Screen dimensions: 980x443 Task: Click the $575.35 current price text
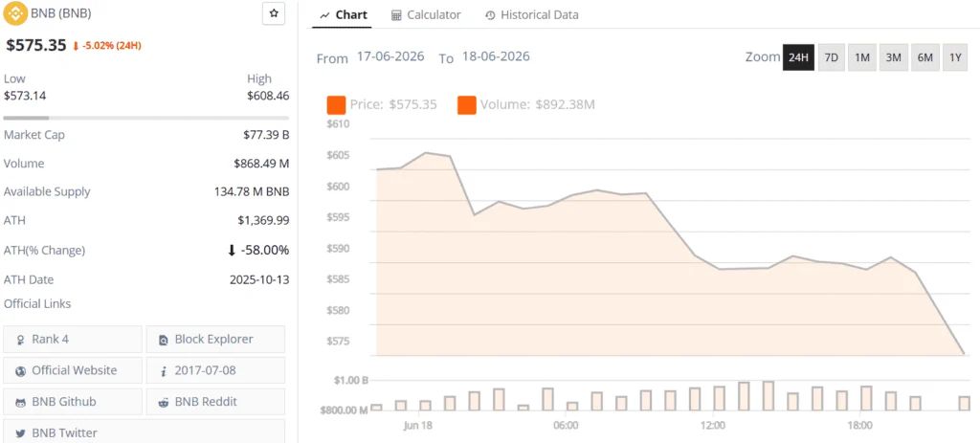coord(35,45)
